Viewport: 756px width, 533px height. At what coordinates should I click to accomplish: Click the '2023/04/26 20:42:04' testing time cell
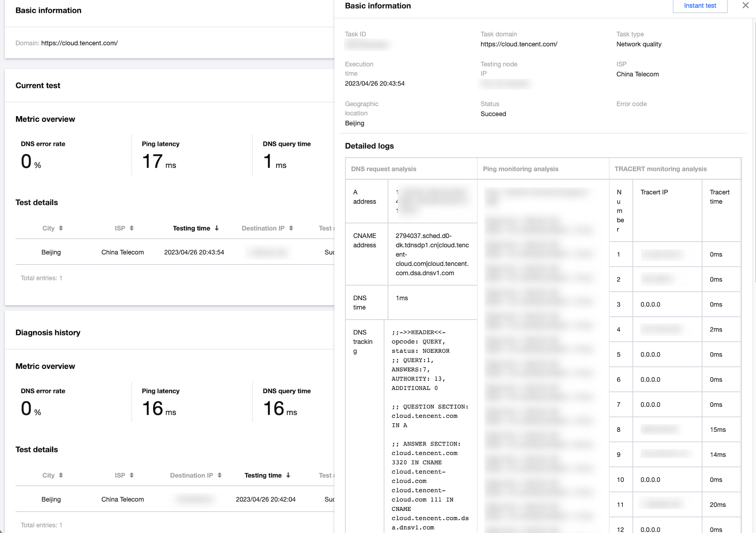(x=266, y=500)
